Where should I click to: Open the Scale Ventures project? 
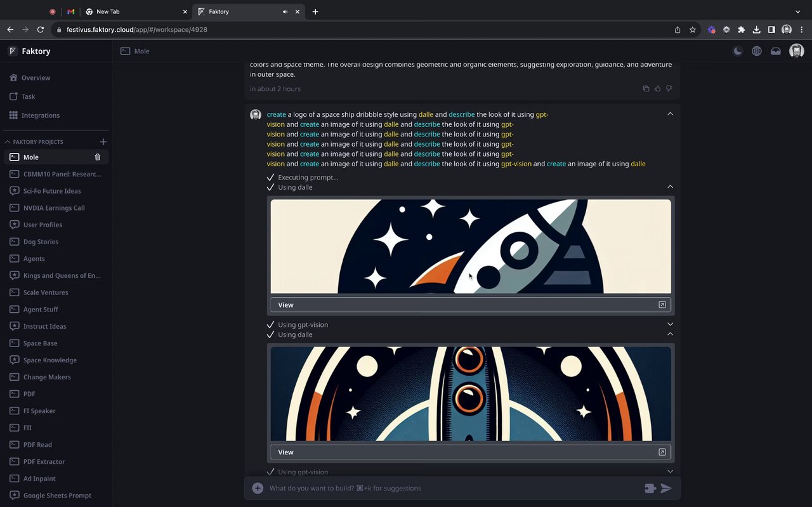(56, 293)
